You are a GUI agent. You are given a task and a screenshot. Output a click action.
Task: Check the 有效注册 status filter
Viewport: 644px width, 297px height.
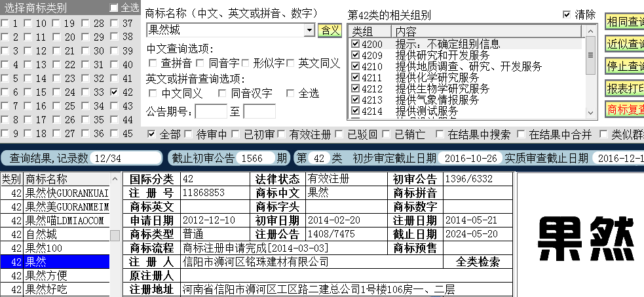(x=281, y=134)
